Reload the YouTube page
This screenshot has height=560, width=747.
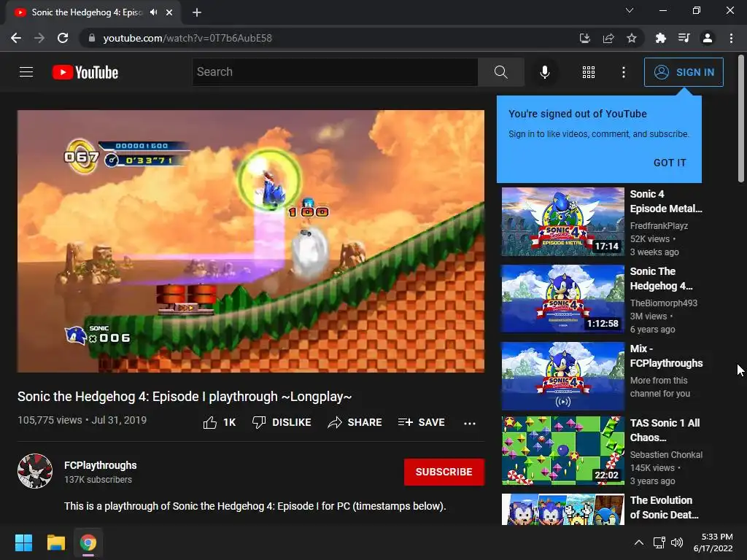63,38
